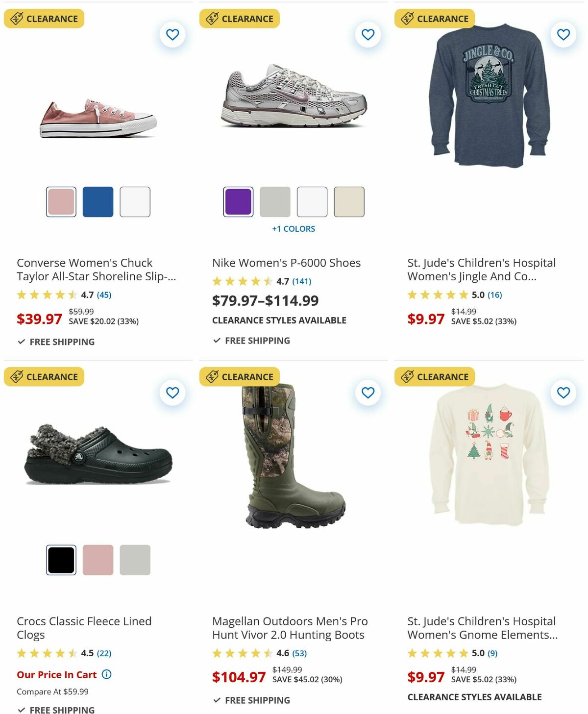Expand the +1 COLORS option for Nike shoes
588x714 pixels.
pos(294,228)
